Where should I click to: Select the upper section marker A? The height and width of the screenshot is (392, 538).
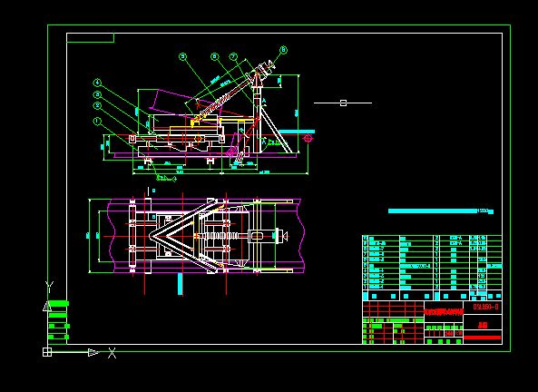click(264, 101)
